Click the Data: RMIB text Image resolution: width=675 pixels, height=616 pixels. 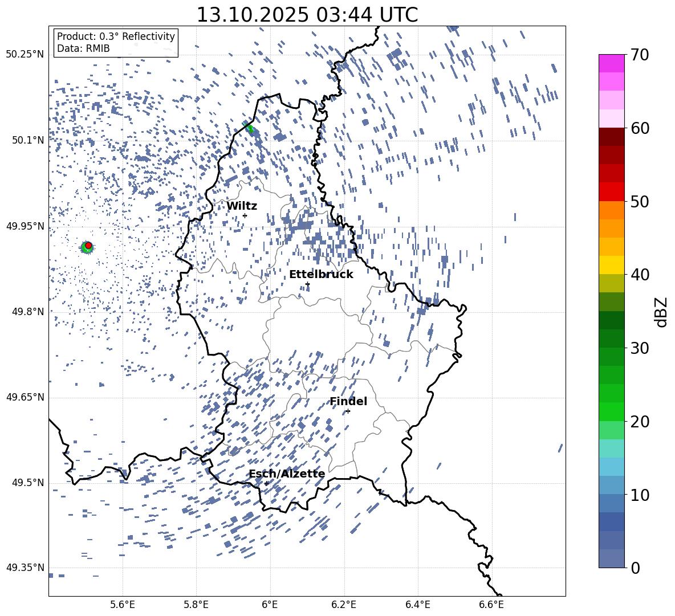83,48
